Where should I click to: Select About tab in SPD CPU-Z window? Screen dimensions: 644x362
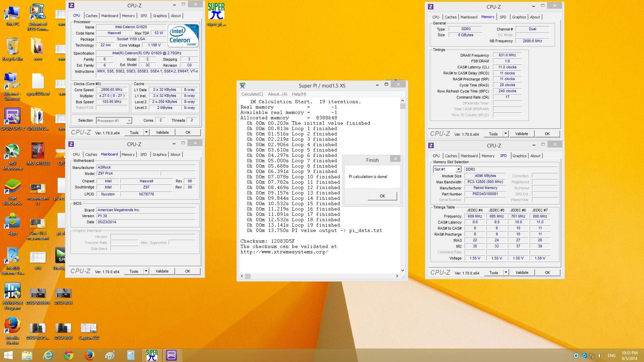(x=535, y=156)
